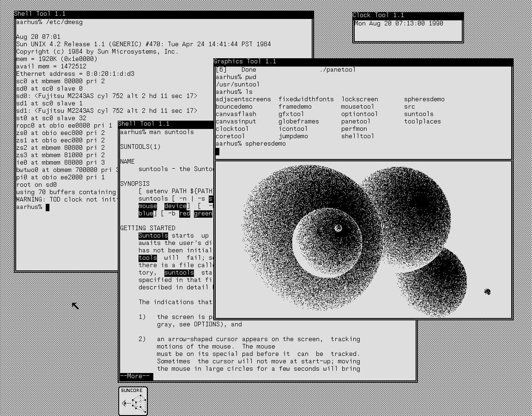Click the 'SUNTOOLS(1)' man page header
This screenshot has width=532, height=416.
coord(140,147)
